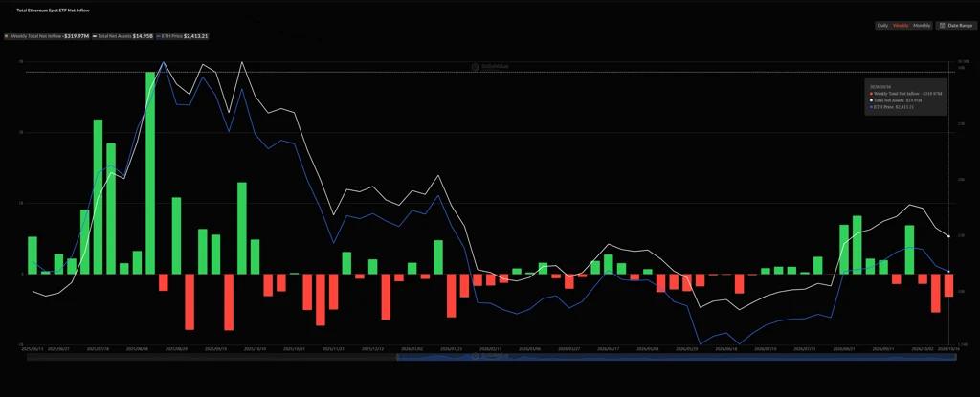Open the Date Range picker
This screenshot has width=980, height=397.
[x=956, y=26]
